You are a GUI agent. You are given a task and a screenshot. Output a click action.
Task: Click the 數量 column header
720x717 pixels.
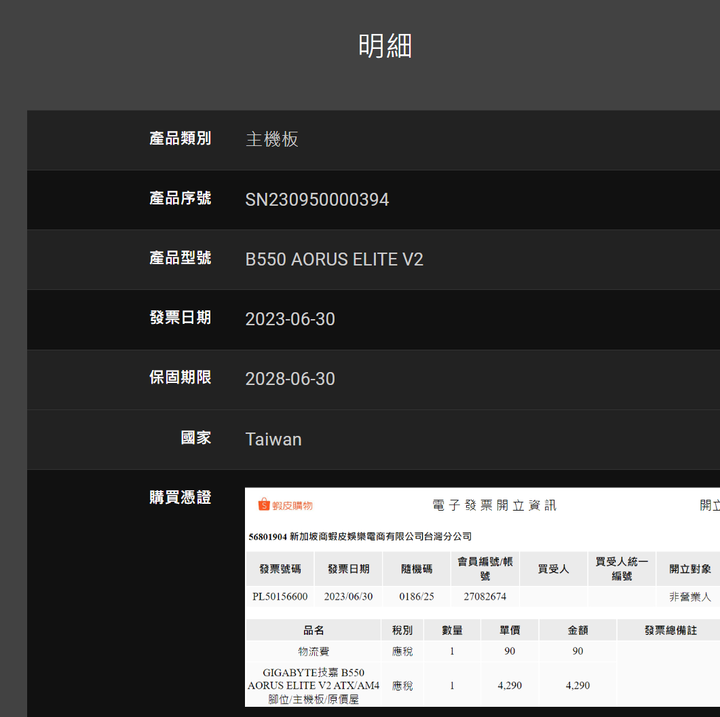pyautogui.click(x=452, y=630)
